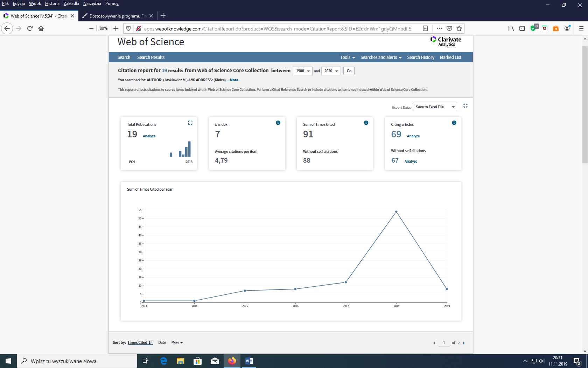Reset the 80% zoom level

104,28
